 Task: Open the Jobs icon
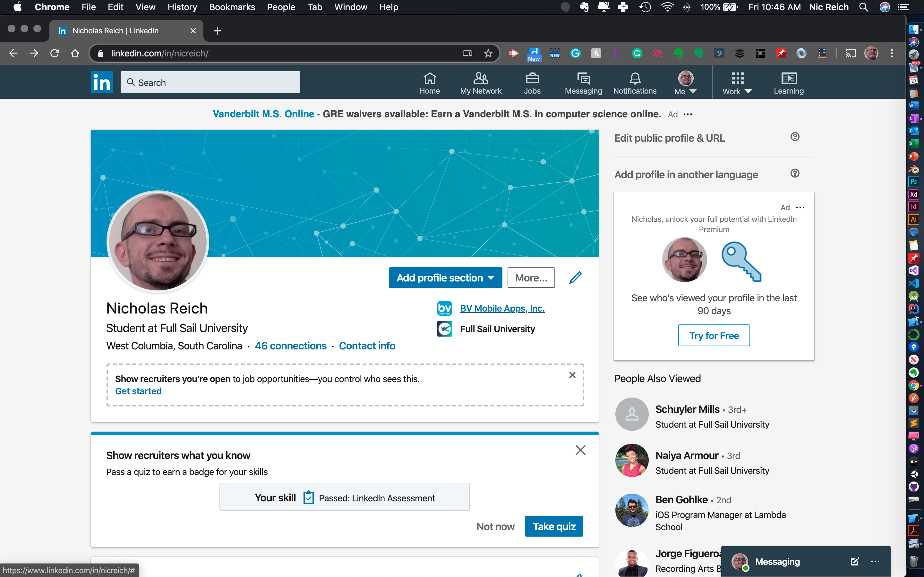pos(532,83)
